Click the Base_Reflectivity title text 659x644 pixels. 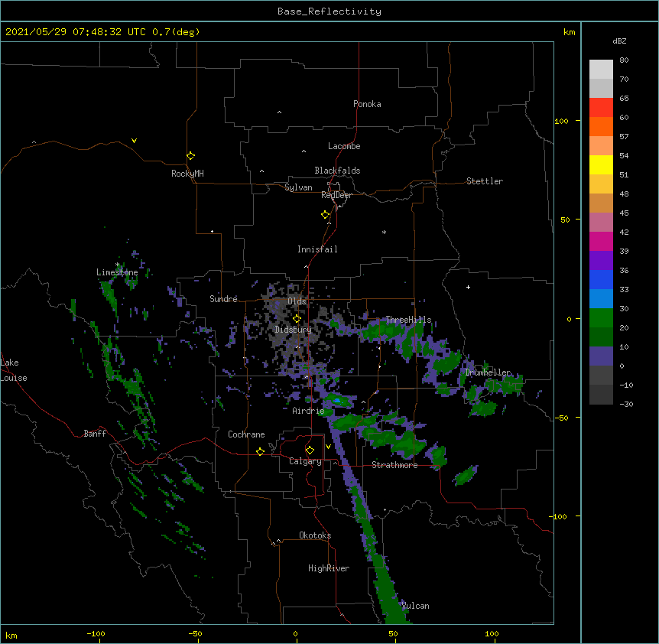pyautogui.click(x=329, y=11)
